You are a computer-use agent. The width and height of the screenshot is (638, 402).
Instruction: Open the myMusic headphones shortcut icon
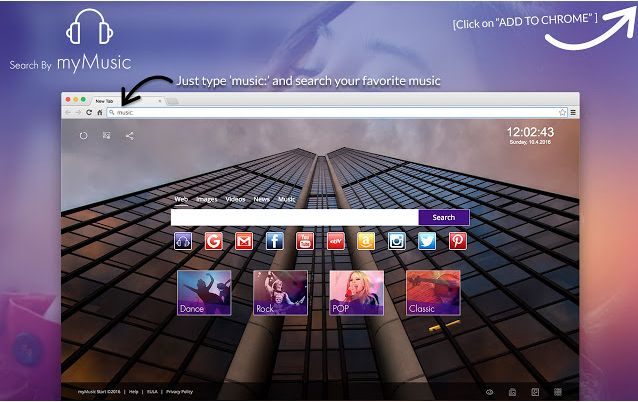[183, 241]
